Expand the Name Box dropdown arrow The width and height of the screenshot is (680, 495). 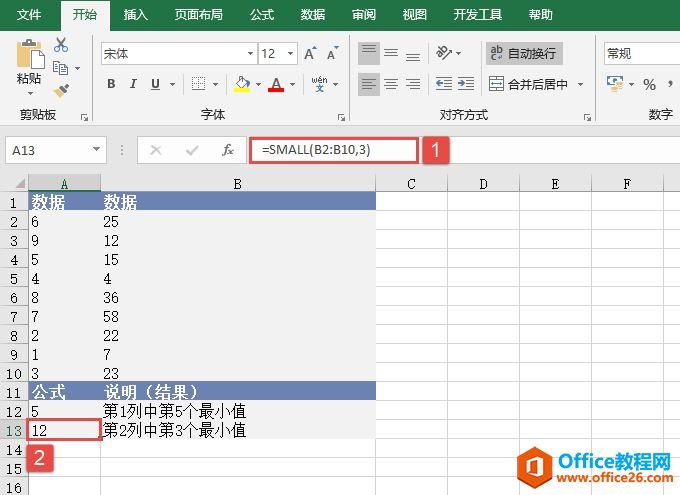(97, 150)
